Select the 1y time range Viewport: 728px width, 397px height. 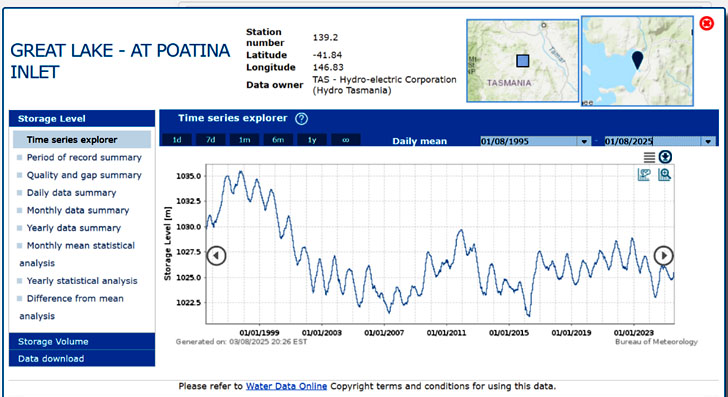coord(312,140)
